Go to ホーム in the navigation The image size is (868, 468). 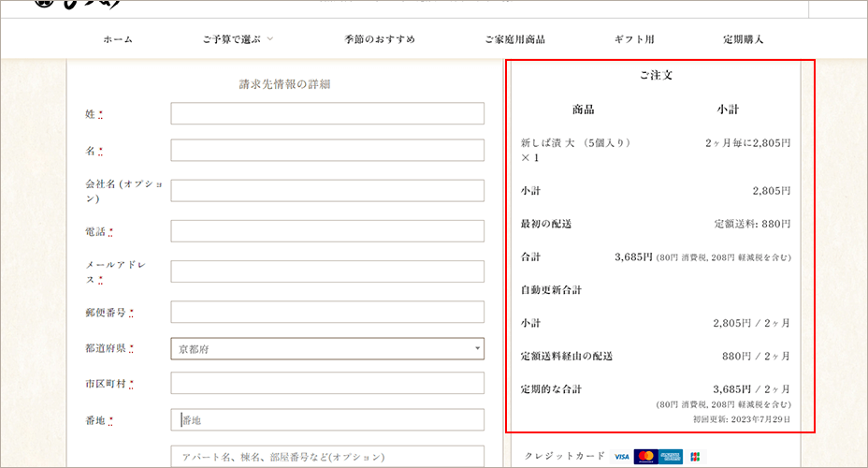(x=118, y=39)
